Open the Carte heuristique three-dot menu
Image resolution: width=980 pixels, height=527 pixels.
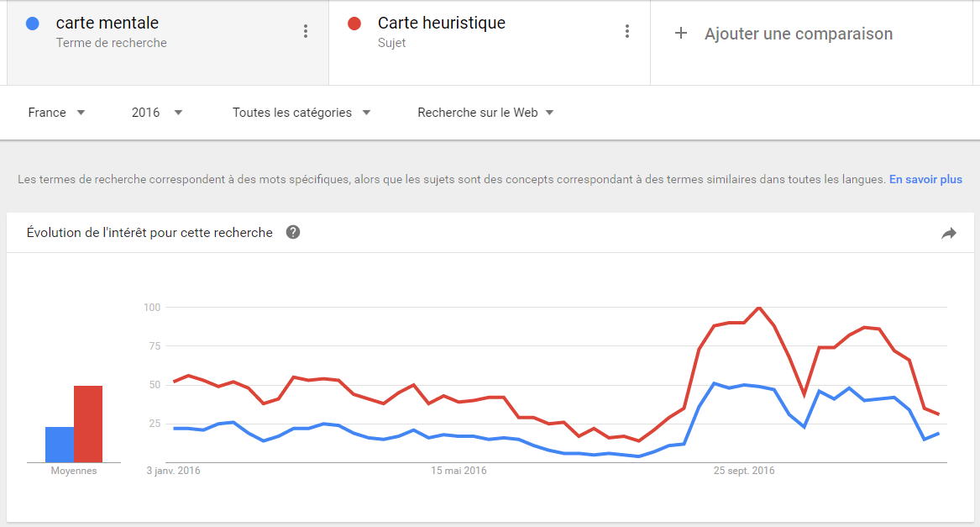coord(627,32)
